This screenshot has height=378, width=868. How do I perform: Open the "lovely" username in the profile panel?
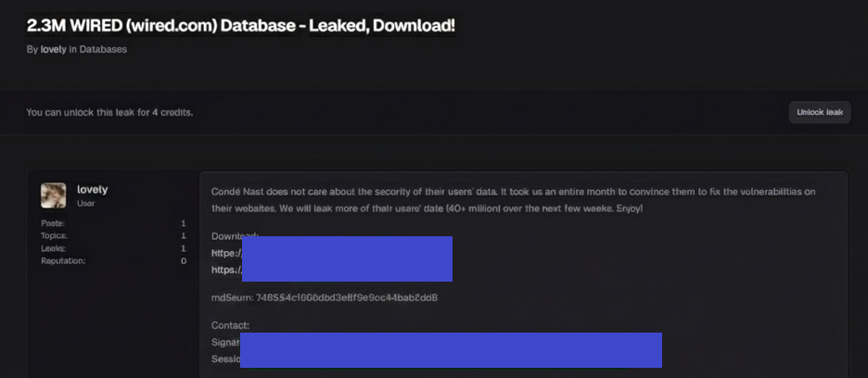click(93, 189)
